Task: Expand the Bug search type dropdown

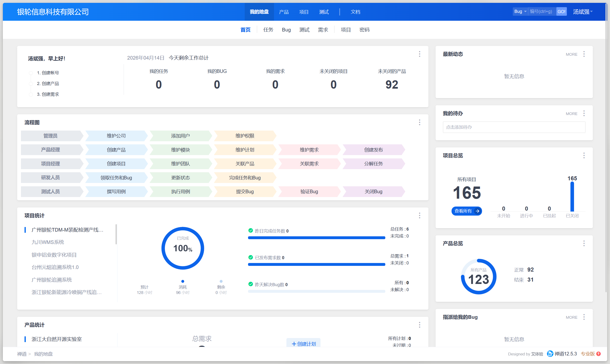Action: [520, 11]
